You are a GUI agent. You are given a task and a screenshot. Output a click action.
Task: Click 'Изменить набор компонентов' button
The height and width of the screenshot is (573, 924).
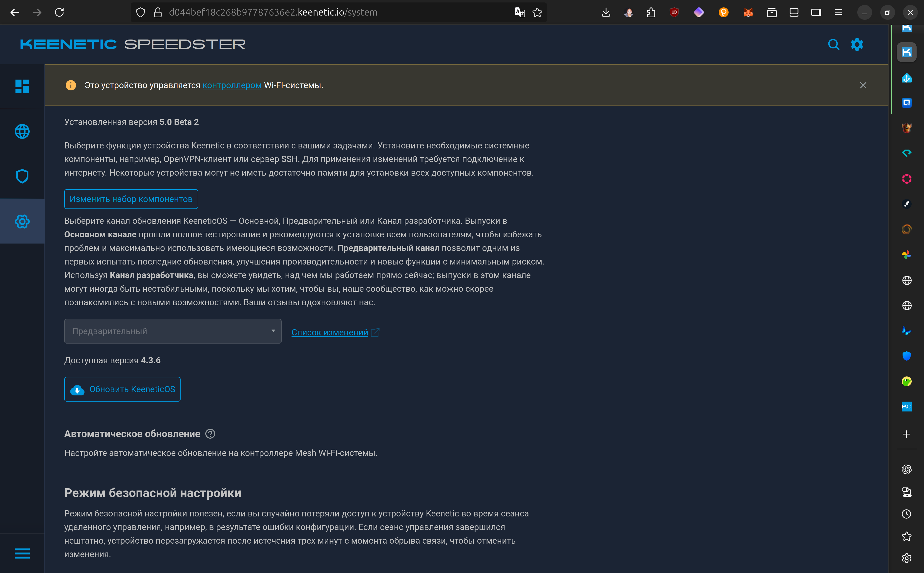(x=131, y=199)
